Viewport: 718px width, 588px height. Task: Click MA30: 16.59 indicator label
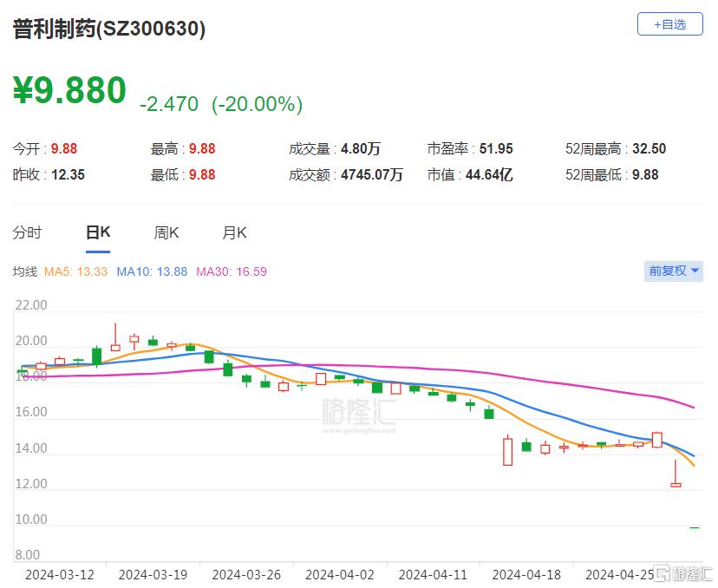(232, 271)
